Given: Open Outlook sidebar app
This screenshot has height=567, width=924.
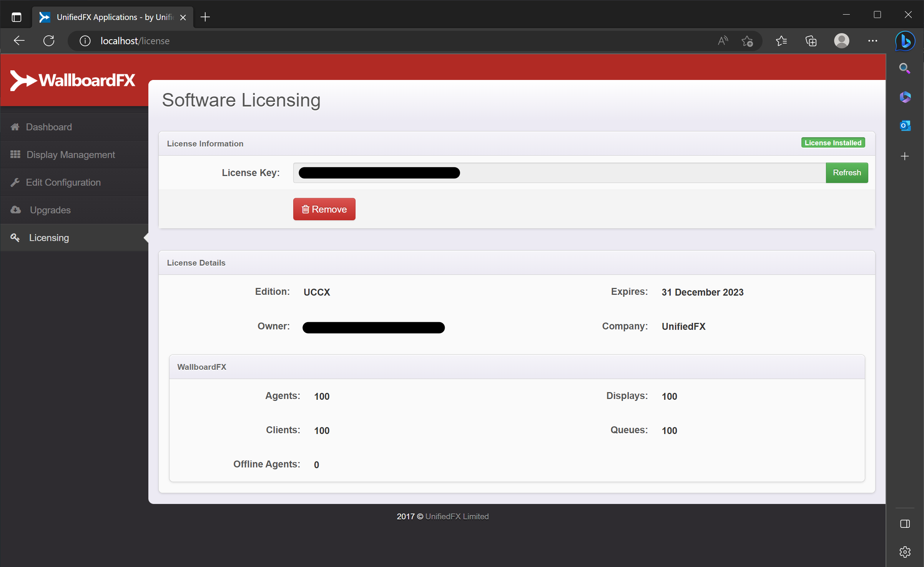Looking at the screenshot, I should click(x=905, y=125).
